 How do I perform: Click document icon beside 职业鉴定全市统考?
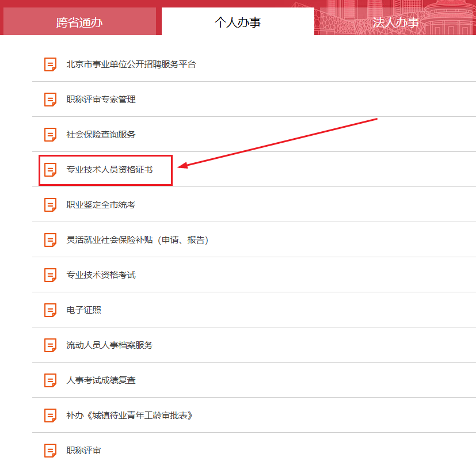click(51, 205)
